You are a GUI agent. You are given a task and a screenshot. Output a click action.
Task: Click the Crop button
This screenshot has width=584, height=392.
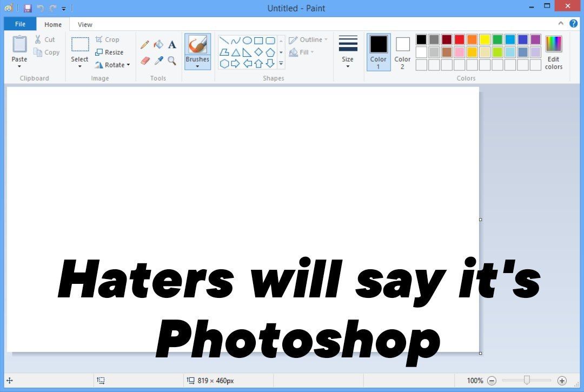pos(107,39)
